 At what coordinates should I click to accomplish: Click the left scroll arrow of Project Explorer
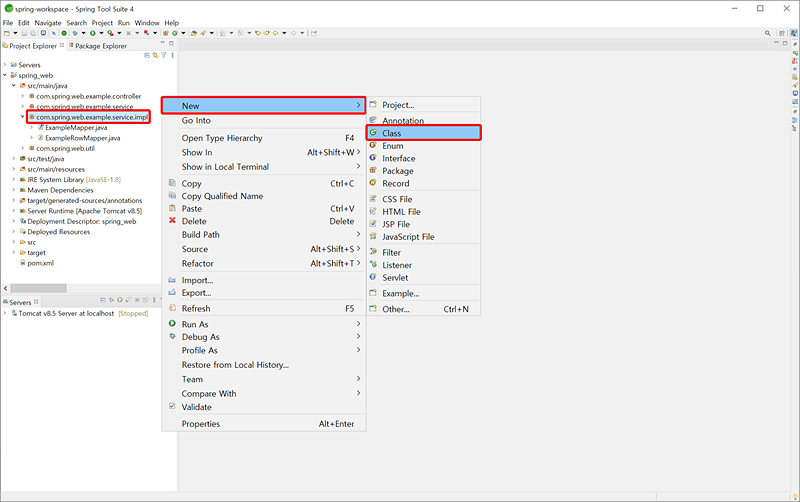pyautogui.click(x=6, y=288)
